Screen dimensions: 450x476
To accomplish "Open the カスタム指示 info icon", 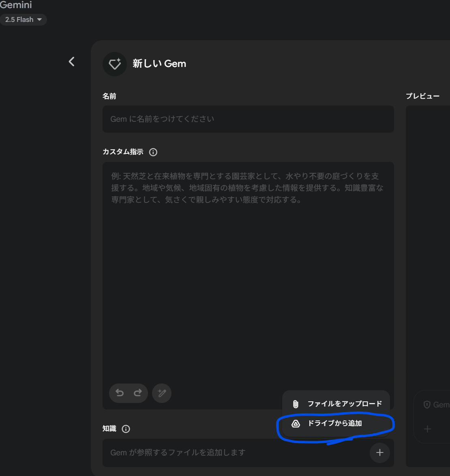I will tap(153, 152).
